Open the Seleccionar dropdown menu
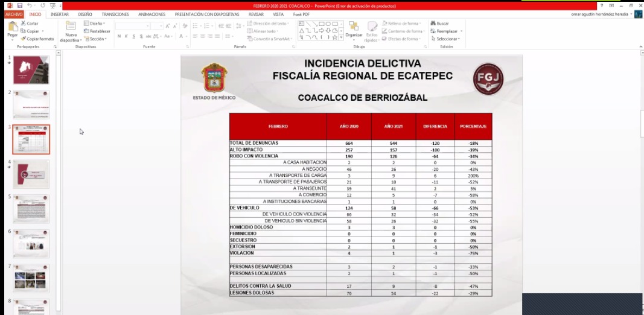 click(447, 39)
